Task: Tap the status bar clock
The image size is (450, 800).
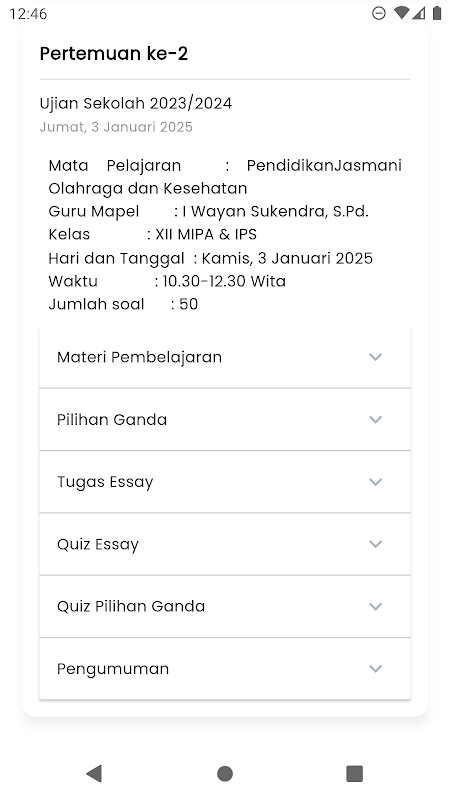Action: tap(28, 14)
